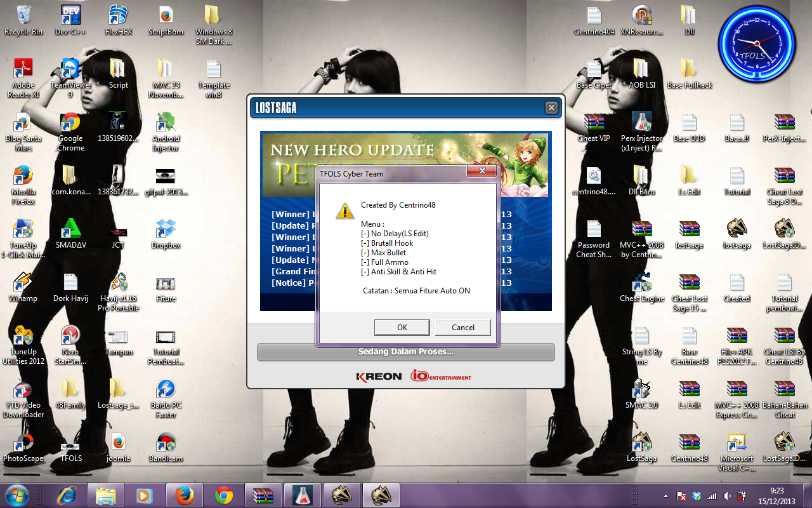Switch to Firefox in the taskbar

pos(184,495)
